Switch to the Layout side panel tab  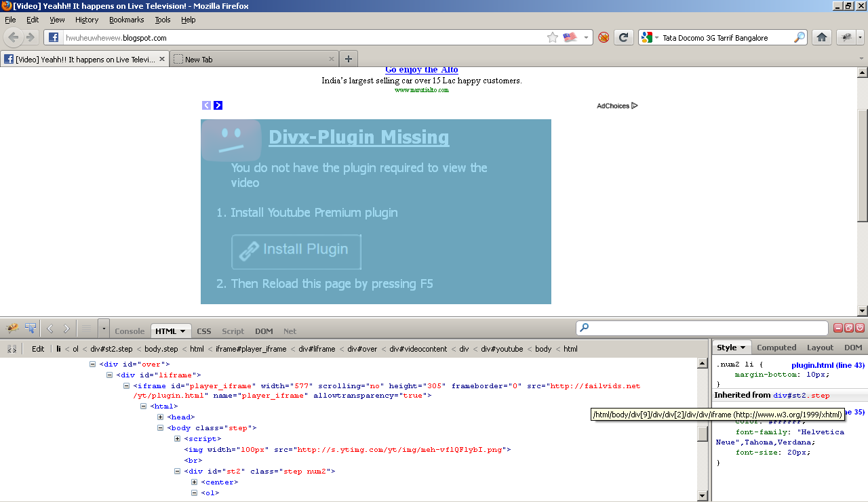[x=820, y=348]
